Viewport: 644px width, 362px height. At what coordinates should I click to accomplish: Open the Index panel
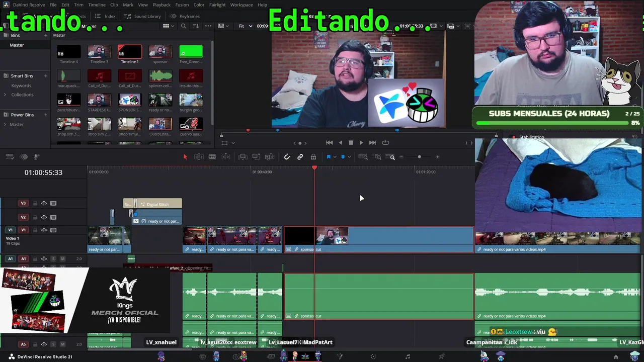105,16
